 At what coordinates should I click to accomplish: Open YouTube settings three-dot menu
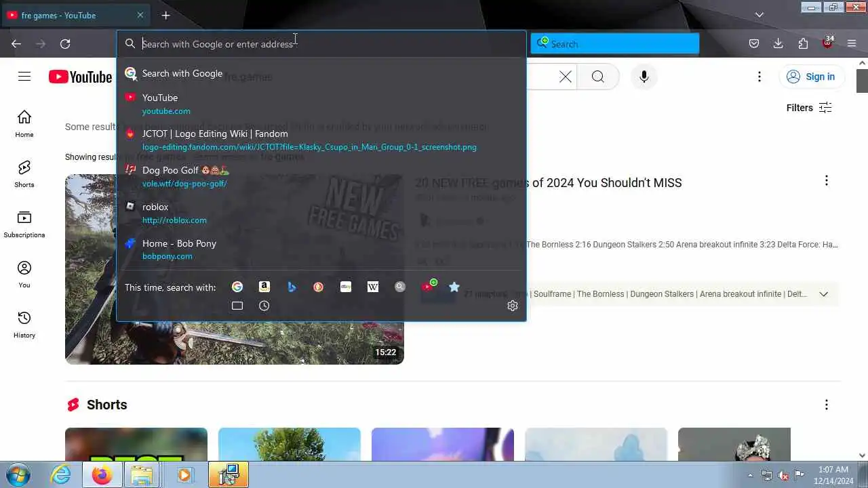759,77
